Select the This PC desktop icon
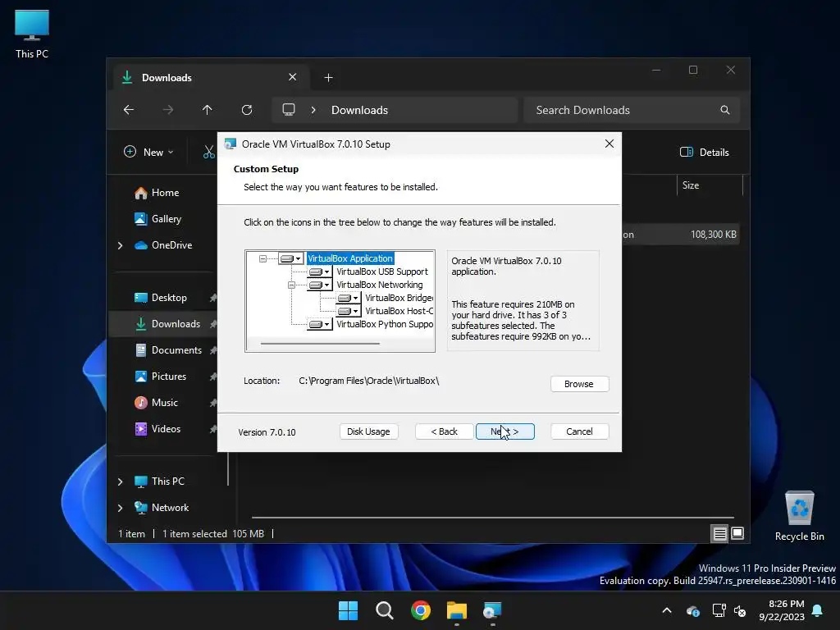The height and width of the screenshot is (630, 840). 32,33
